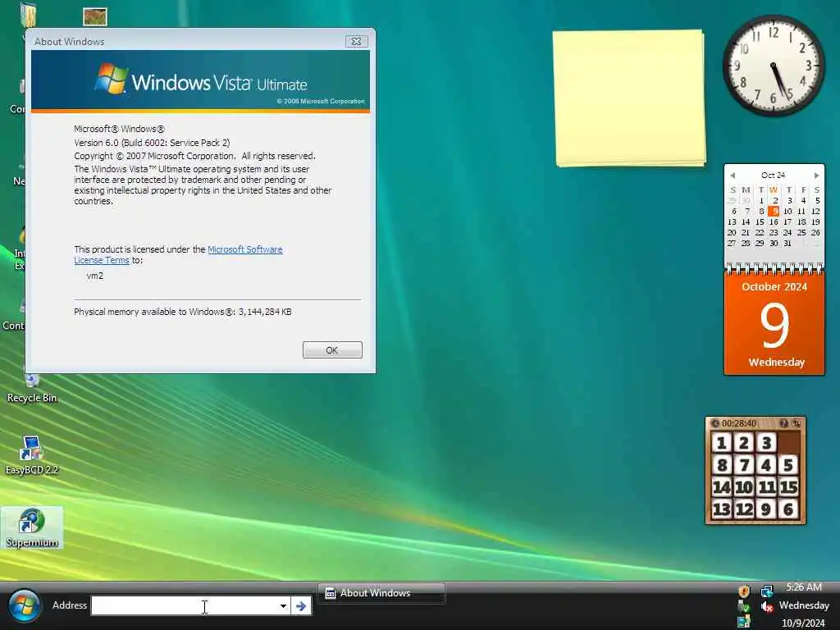Viewport: 840px width, 630px height.
Task: Click the puzzle gadget timer clock icon
Action: (715, 423)
